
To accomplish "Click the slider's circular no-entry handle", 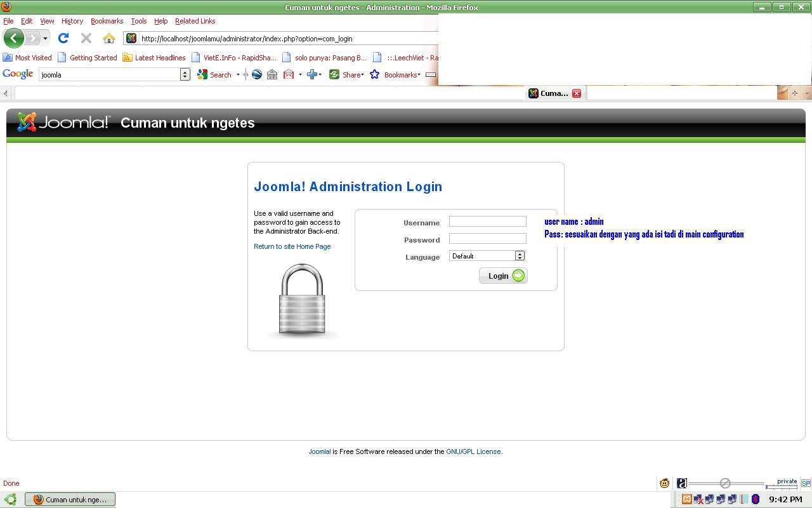I will (x=725, y=483).
